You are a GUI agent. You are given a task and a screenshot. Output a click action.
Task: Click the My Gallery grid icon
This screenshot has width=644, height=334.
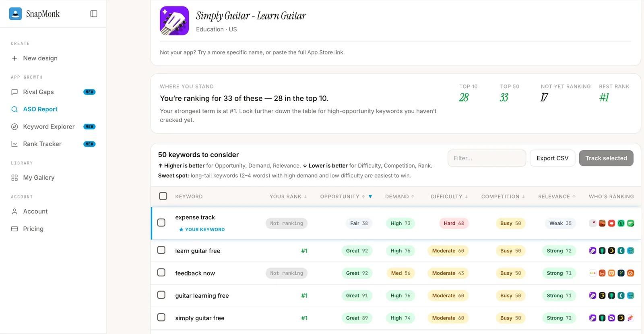click(14, 178)
